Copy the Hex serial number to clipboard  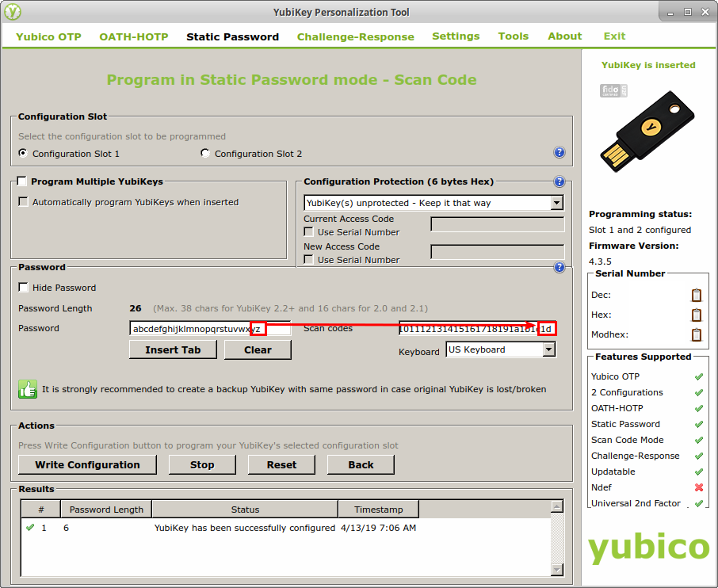point(696,315)
